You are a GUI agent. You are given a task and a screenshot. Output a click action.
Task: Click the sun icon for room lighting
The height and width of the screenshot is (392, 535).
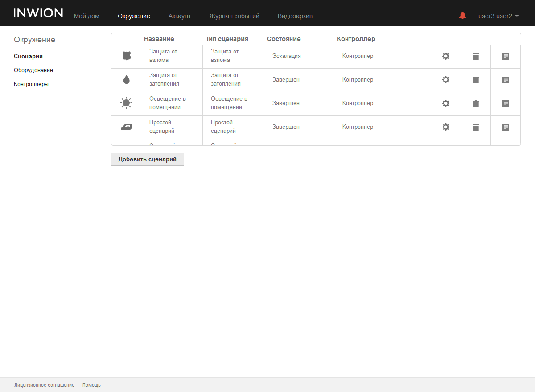tap(126, 103)
